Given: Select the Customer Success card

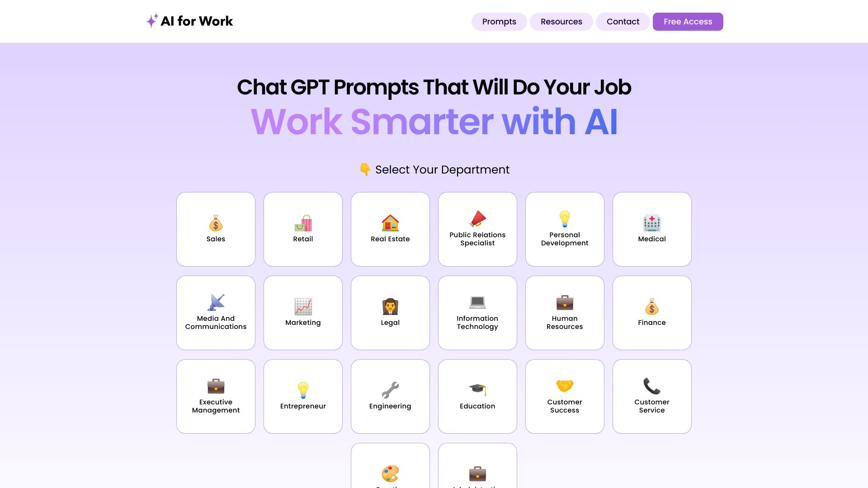Looking at the screenshot, I should (565, 396).
